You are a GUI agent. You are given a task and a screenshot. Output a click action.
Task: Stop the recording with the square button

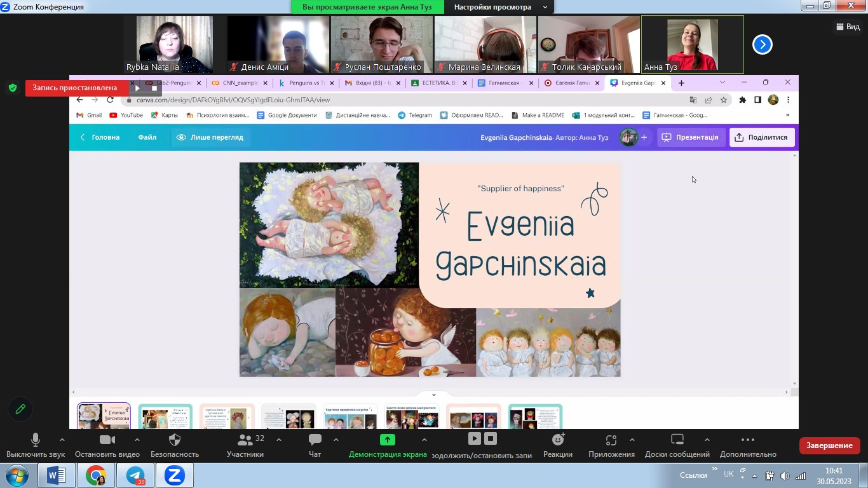tap(491, 438)
